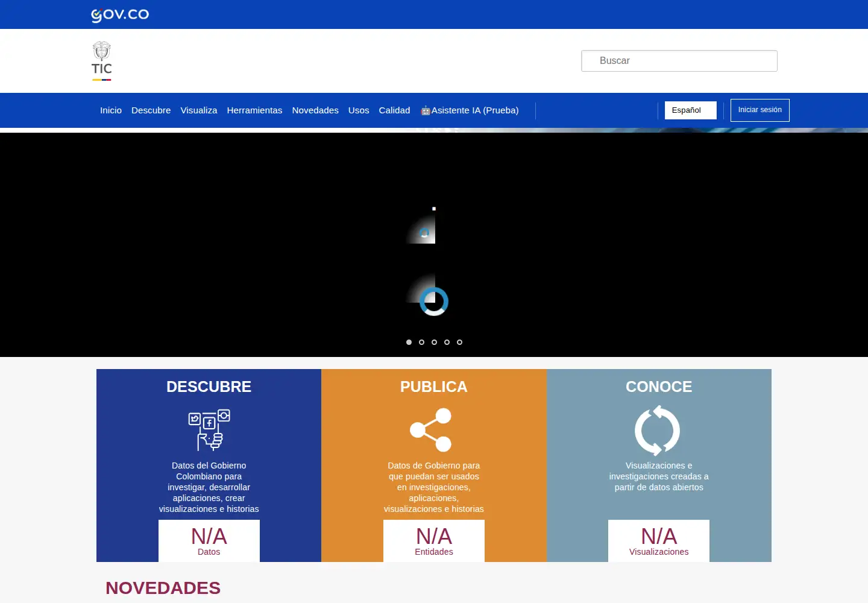Open the Calidad menu item
The width and height of the screenshot is (868, 603).
coord(394,110)
